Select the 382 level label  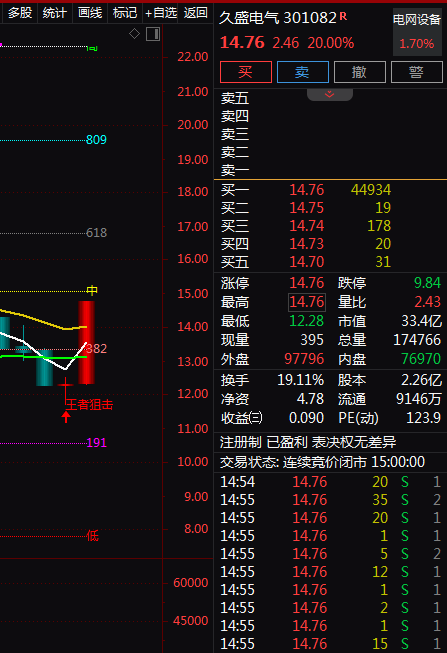click(97, 349)
